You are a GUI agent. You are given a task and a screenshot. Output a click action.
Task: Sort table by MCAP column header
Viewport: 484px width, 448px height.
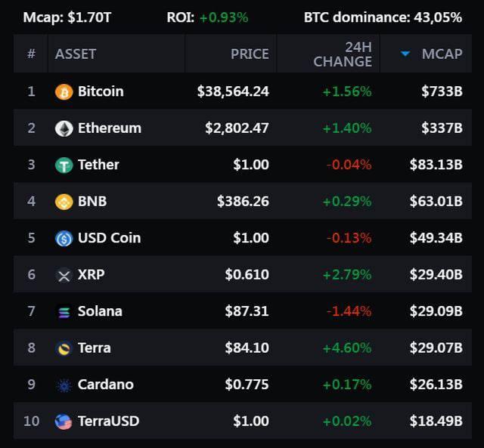pos(442,54)
